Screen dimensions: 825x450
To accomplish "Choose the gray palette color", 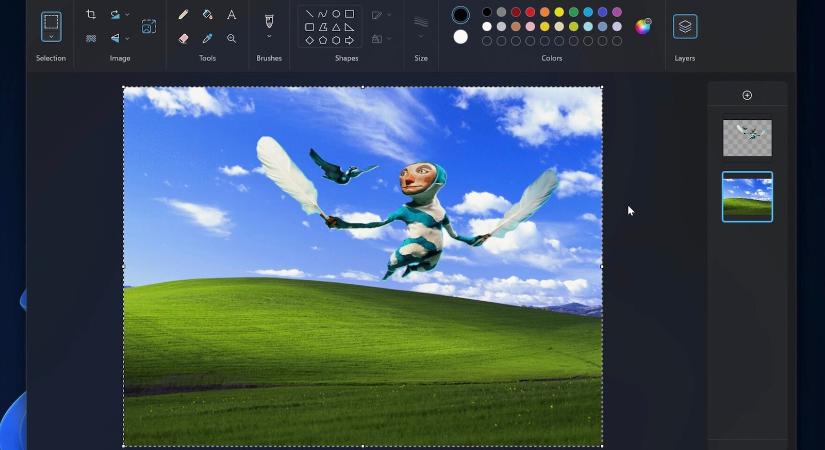I will point(501,12).
